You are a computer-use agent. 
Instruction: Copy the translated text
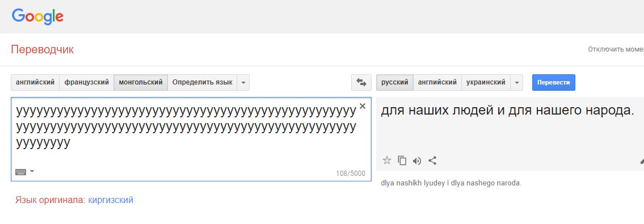point(402,160)
